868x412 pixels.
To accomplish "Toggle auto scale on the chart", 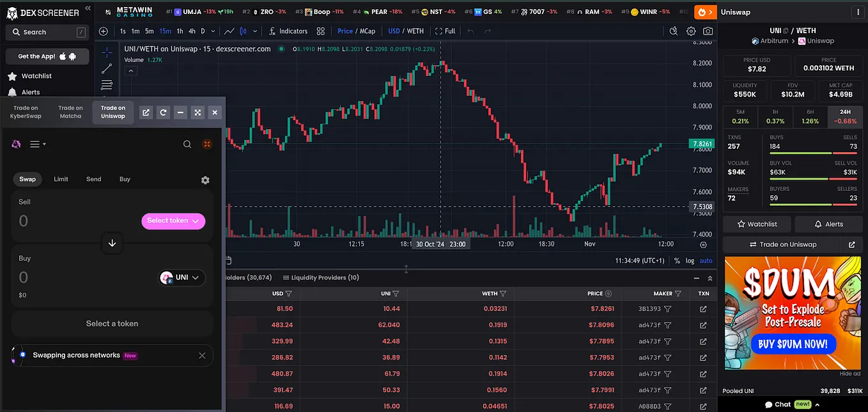I will click(x=706, y=261).
